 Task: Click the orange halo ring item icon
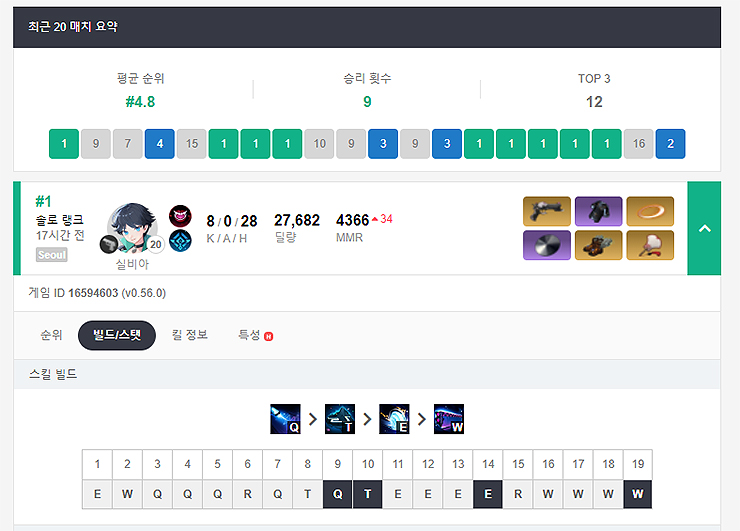[x=650, y=211]
